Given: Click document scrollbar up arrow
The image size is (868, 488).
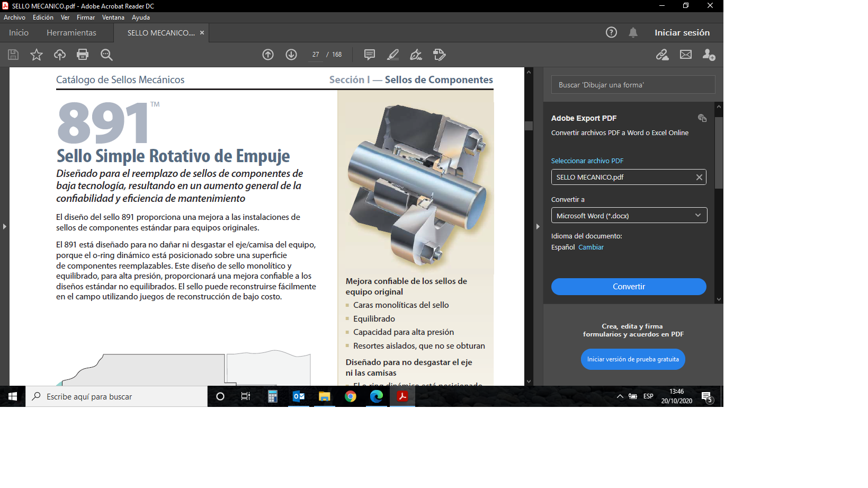Looking at the screenshot, I should [529, 72].
